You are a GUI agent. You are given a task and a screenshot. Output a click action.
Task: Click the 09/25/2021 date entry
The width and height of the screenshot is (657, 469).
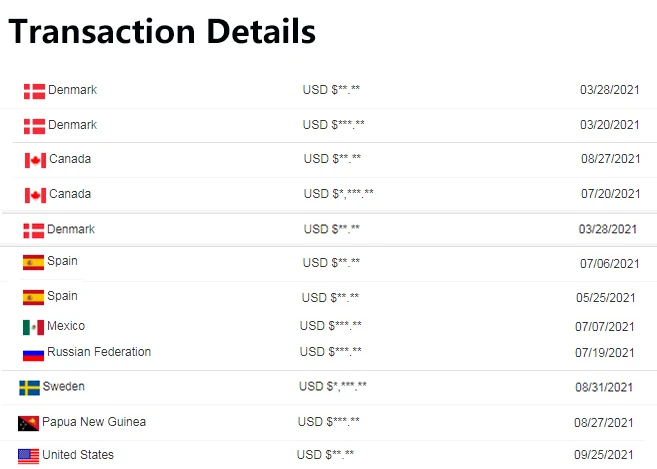coord(604,455)
